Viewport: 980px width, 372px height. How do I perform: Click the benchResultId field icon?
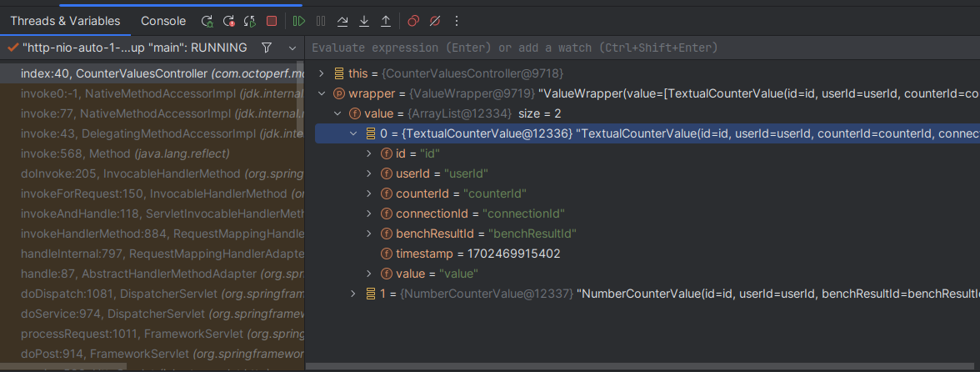[x=387, y=234]
